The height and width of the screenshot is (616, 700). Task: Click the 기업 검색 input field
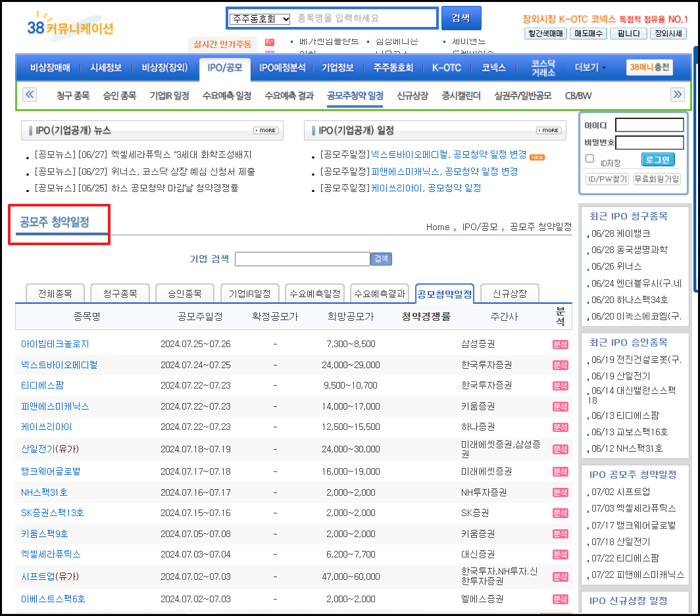point(303,259)
